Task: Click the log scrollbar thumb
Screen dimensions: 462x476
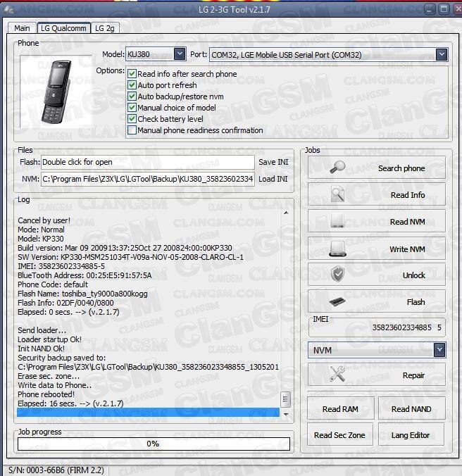Action: [286, 399]
